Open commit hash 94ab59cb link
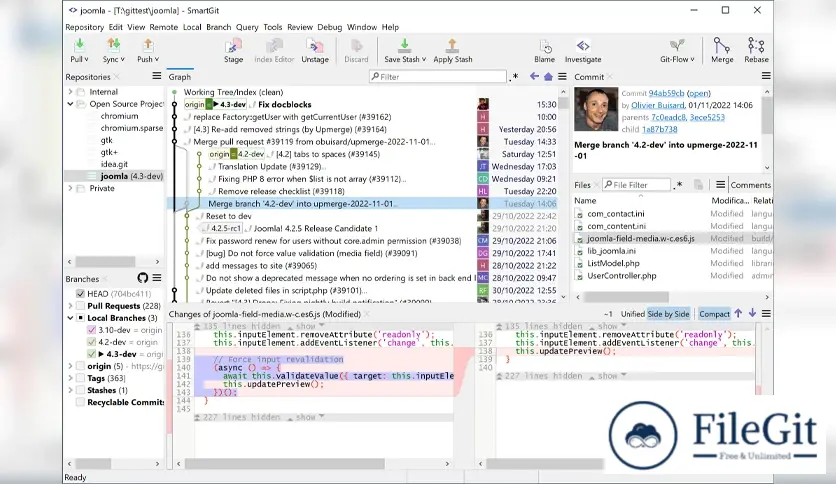The image size is (836, 484). tap(666, 93)
